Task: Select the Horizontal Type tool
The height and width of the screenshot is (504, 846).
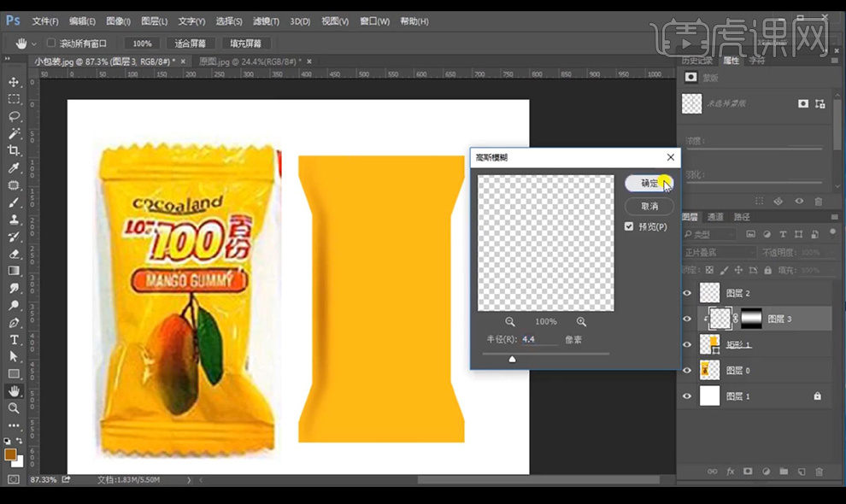Action: [14, 339]
